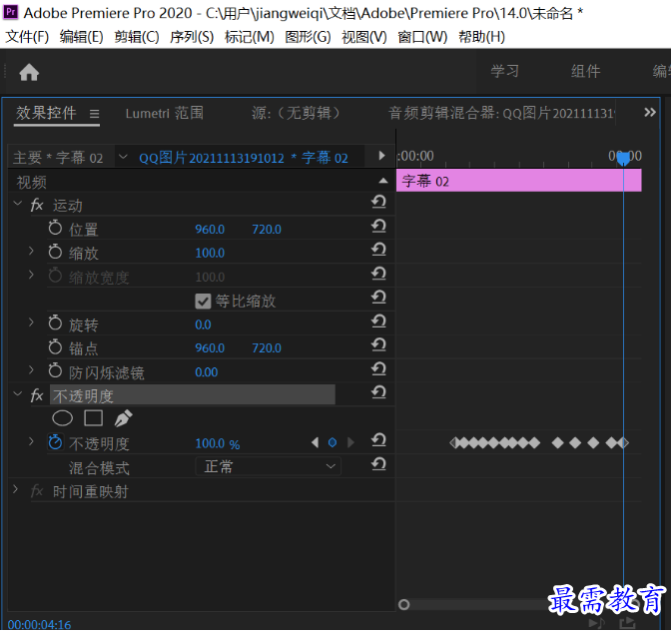Viewport: 672px width, 631px height.
Task: Expand the Rotation (旋转) parameter
Action: tap(31, 321)
